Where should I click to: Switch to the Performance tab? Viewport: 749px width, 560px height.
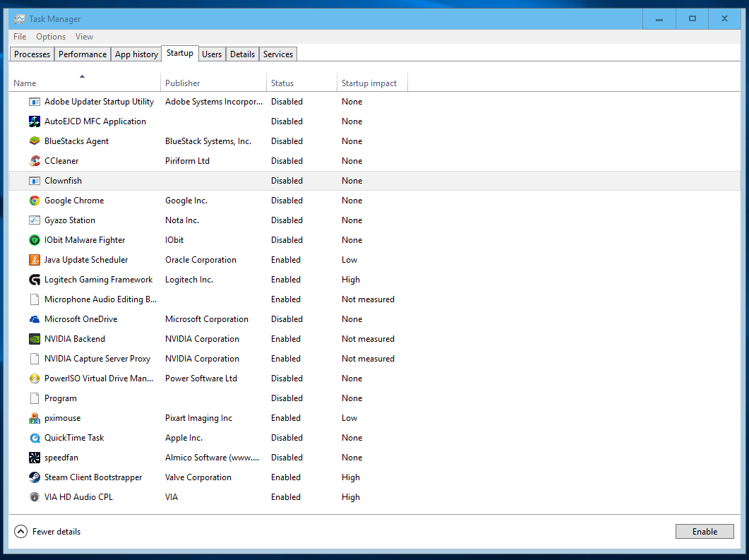click(83, 54)
